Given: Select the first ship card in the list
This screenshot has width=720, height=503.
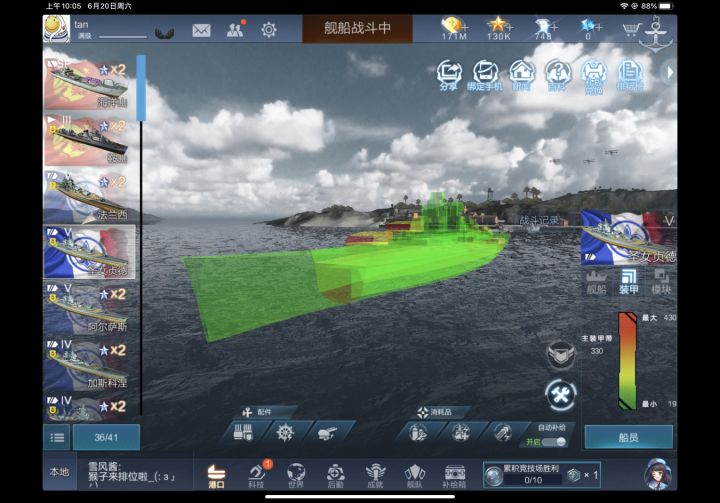Looking at the screenshot, I should pos(90,84).
